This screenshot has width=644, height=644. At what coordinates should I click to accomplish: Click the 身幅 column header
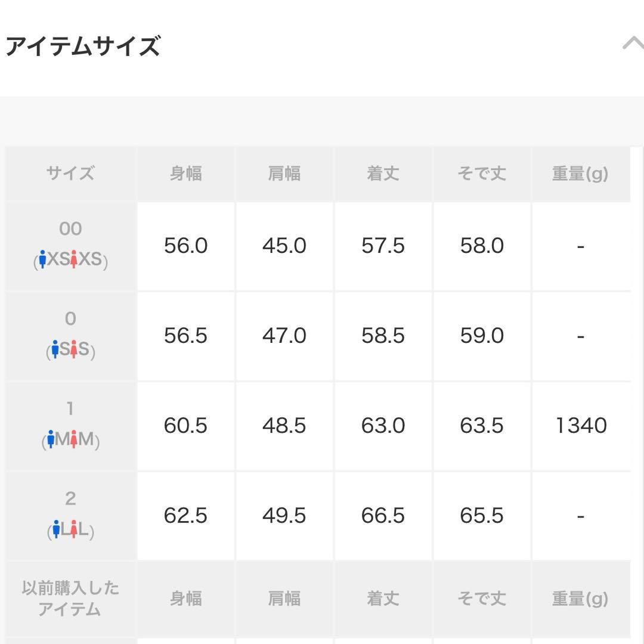click(185, 174)
